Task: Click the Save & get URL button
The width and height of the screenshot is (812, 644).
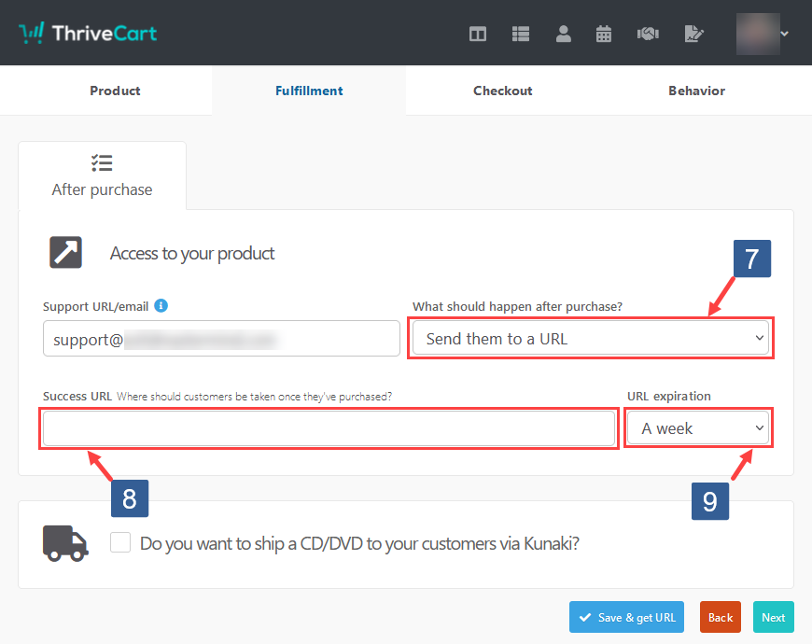Action: tap(626, 617)
